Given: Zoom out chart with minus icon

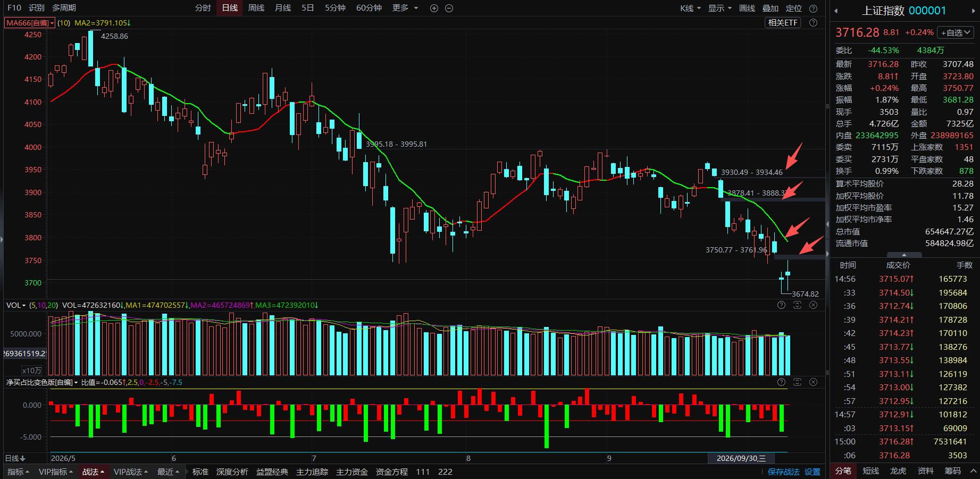Looking at the screenshot, I should coord(449,8).
